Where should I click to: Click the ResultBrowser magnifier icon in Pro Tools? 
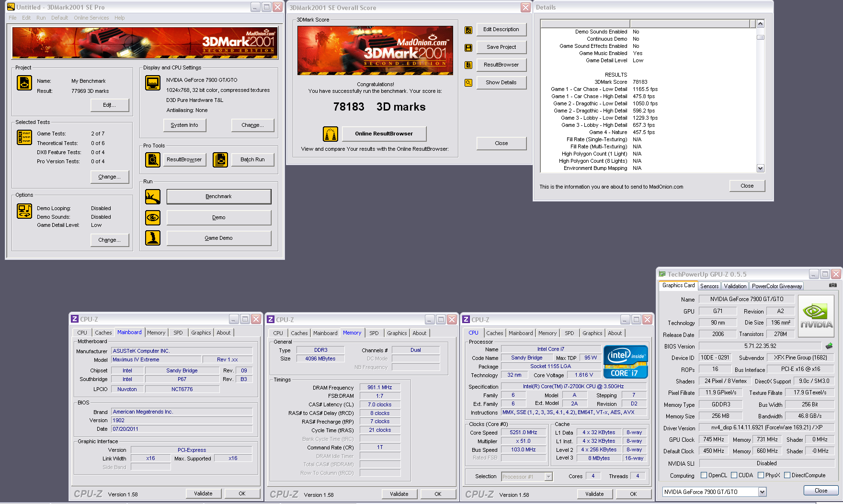pyautogui.click(x=153, y=159)
